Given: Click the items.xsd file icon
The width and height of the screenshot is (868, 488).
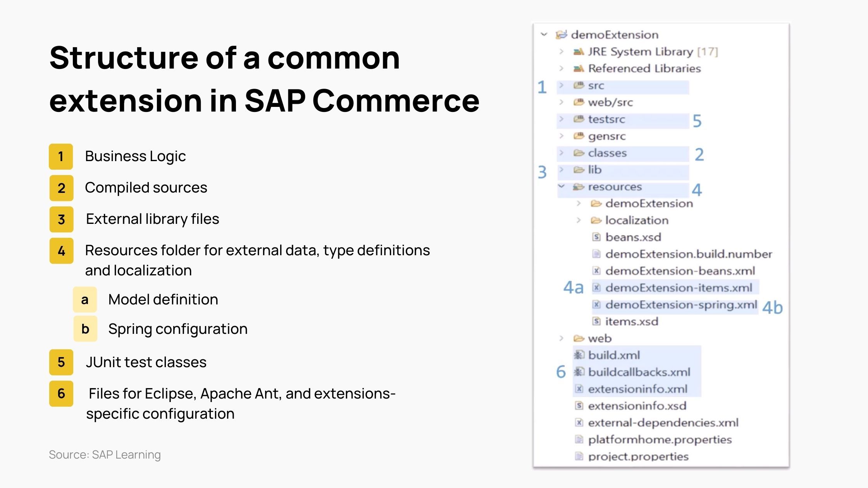Looking at the screenshot, I should click(597, 321).
